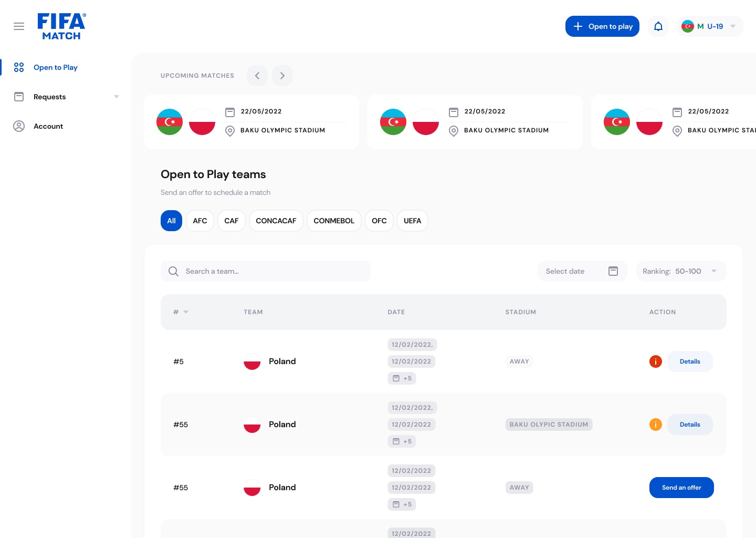Click the Azerbaijan flag in team selector
The image size is (756, 538).
pos(688,26)
